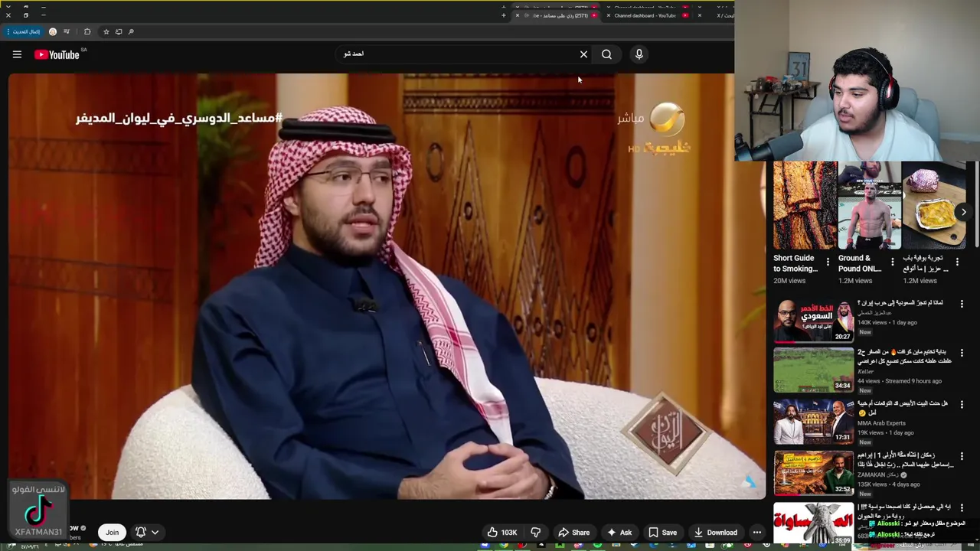
Task: Open the notification bell dropdown
Action: 147,532
